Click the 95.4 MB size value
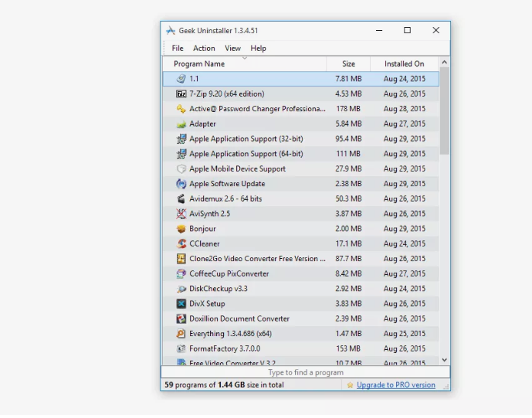Image resolution: width=532 pixels, height=418 pixels. pos(348,139)
